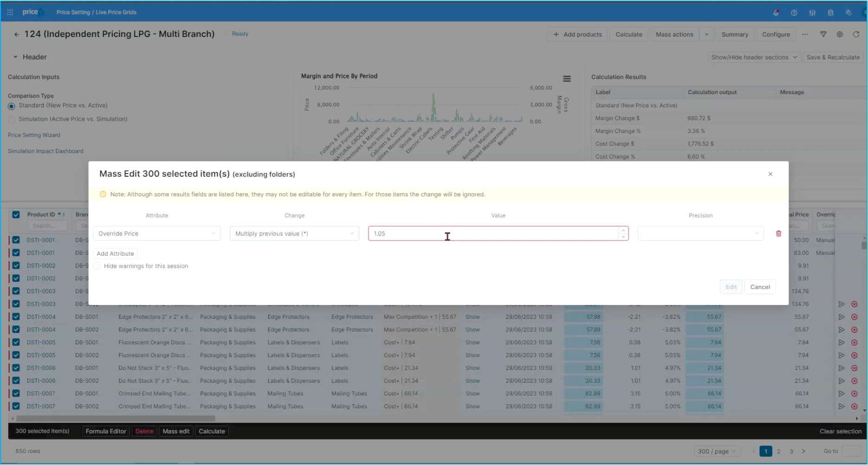
Task: Click the Value input field
Action: (494, 233)
